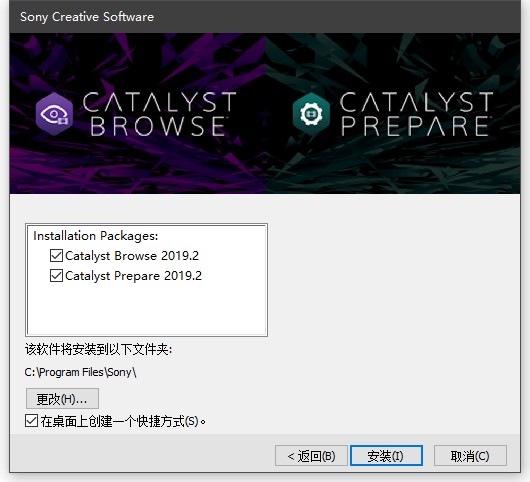Viewport: 530px width, 482px height.
Task: Click the CATALYST BROWSE banner title
Action: point(159,114)
